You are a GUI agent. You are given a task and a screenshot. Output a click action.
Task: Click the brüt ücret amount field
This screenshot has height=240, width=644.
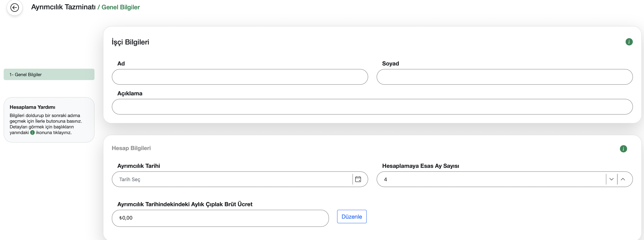[220, 218]
